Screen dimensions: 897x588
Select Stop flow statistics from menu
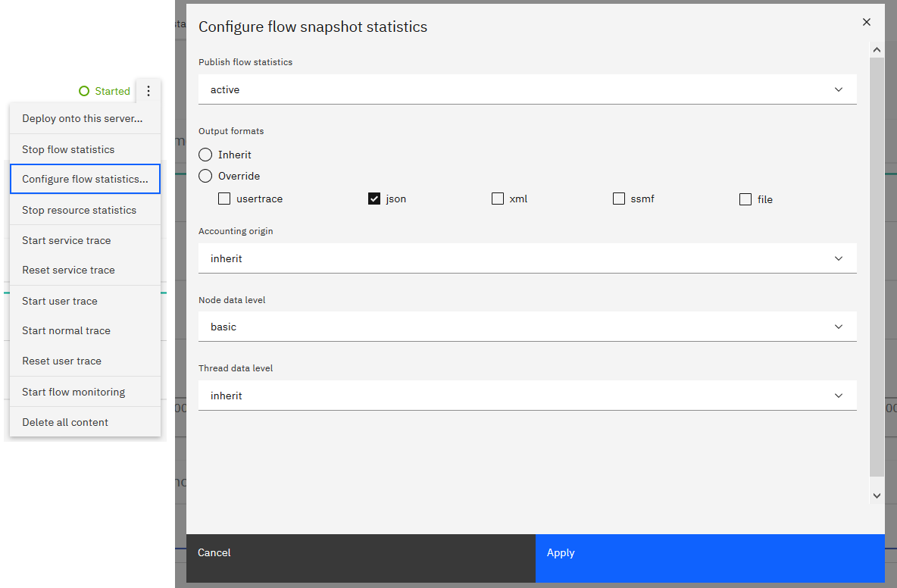point(86,149)
